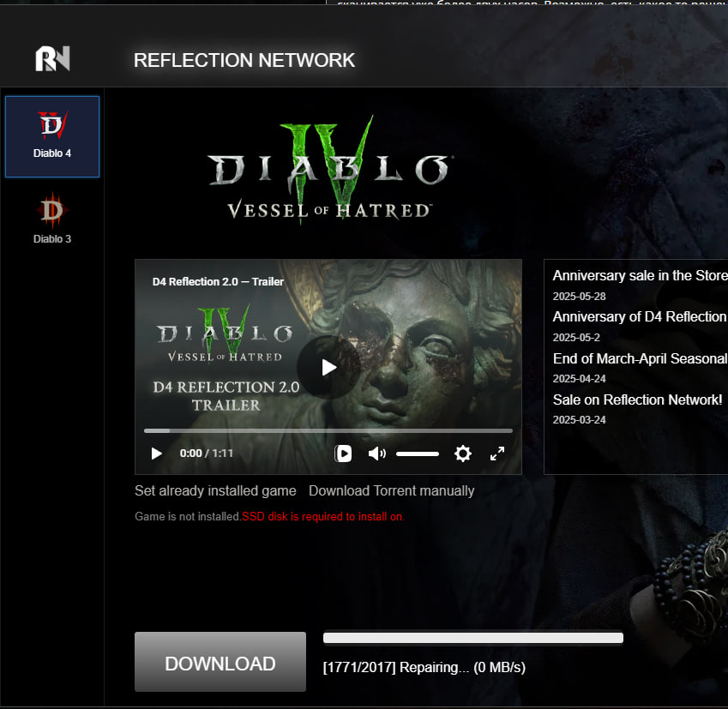Enter fullscreen for the trailer video
The width and height of the screenshot is (728, 709).
[497, 454]
